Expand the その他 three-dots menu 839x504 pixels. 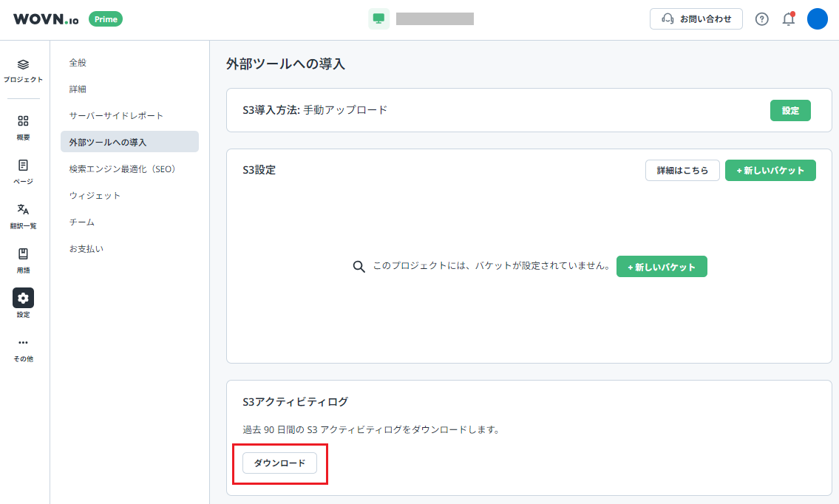[24, 343]
